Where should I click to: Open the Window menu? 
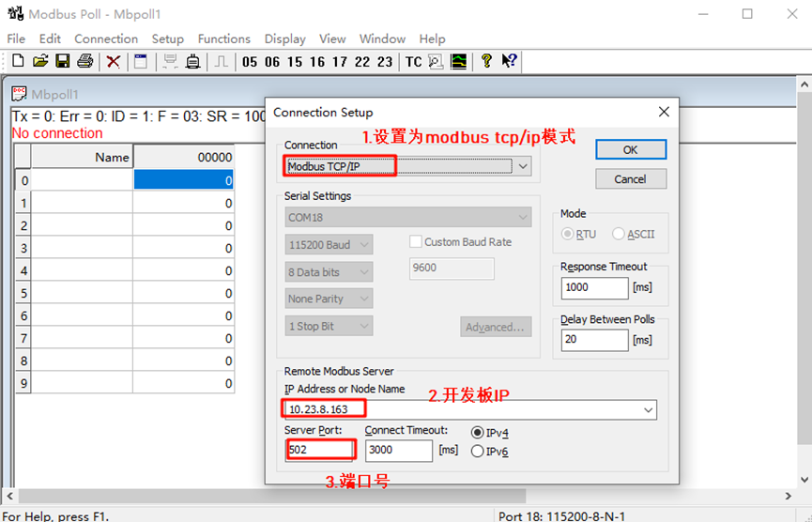coord(382,38)
